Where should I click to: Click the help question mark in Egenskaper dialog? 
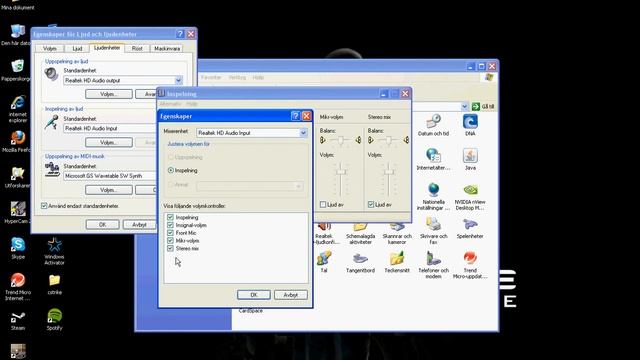(x=296, y=116)
